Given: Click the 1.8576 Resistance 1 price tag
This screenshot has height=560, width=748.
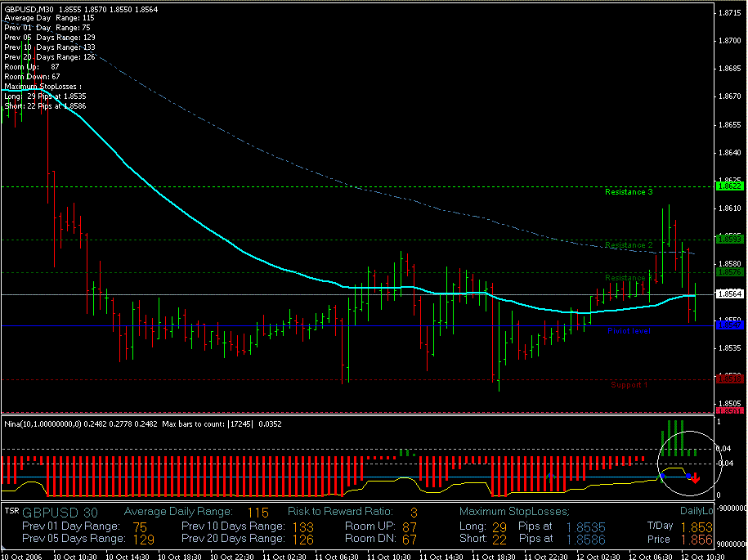Looking at the screenshot, I should point(728,272).
